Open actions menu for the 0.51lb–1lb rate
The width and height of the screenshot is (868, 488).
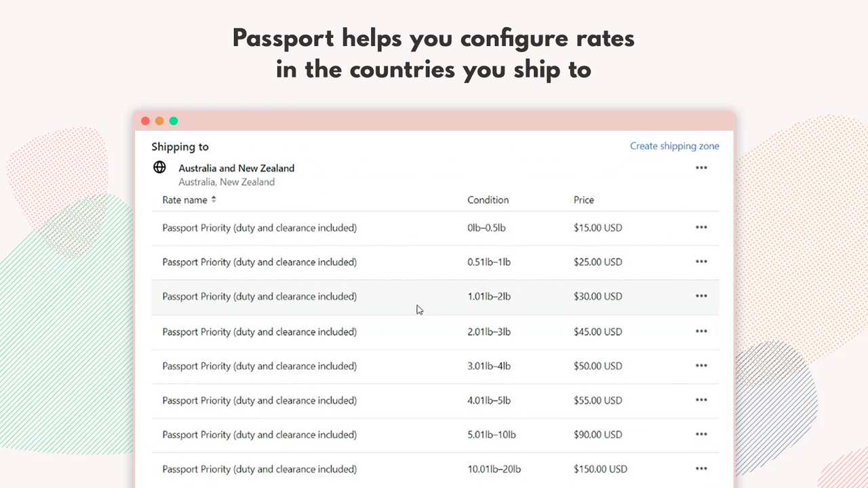[x=701, y=262]
